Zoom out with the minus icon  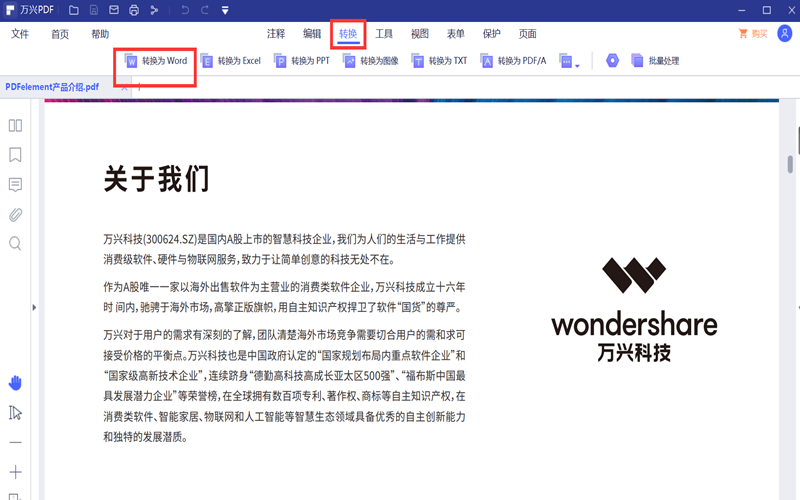tap(15, 442)
